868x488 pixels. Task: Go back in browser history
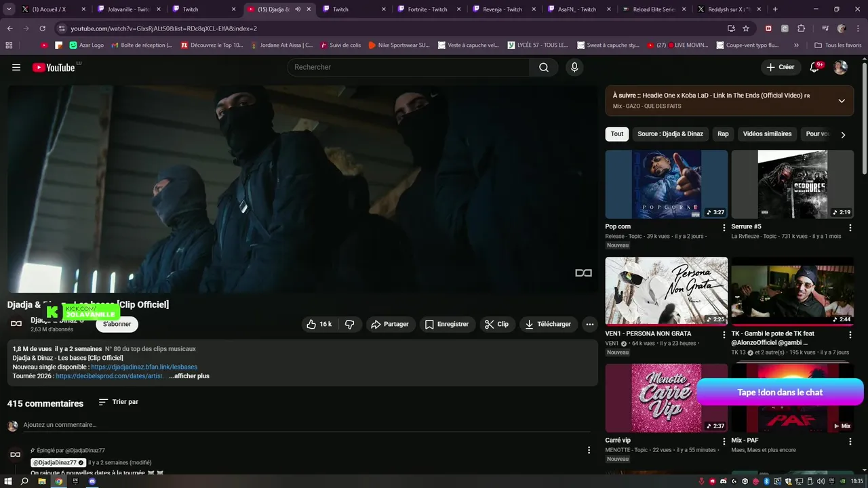pos(10,28)
